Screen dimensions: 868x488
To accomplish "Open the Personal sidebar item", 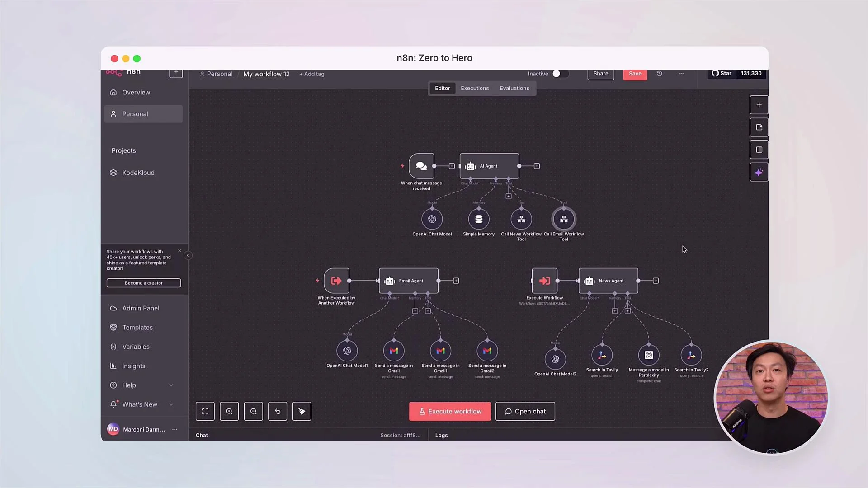I will point(144,114).
